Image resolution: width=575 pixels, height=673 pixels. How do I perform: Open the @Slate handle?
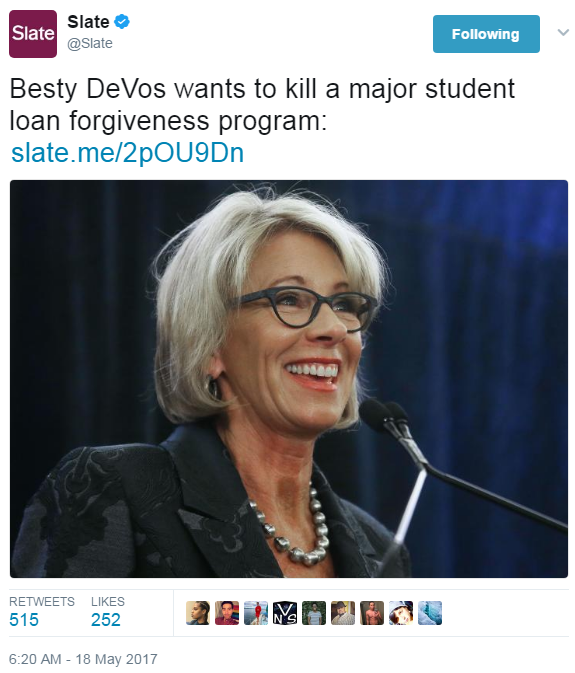coord(90,43)
